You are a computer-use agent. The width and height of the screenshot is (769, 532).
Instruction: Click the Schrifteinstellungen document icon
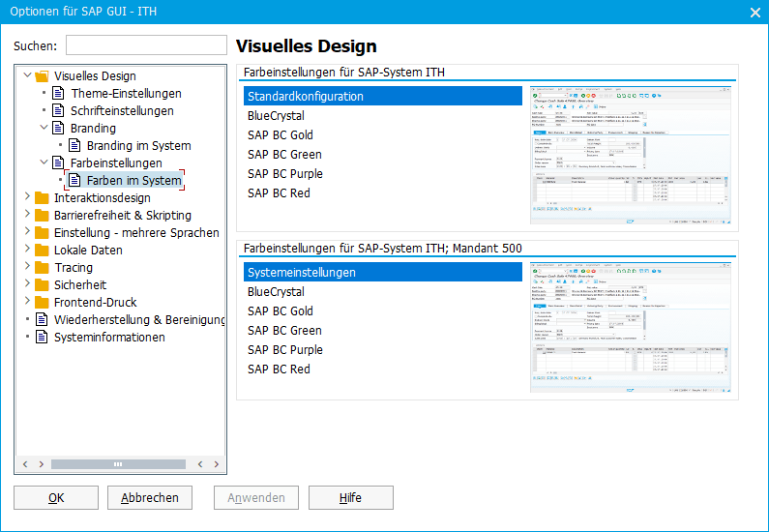pyautogui.click(x=58, y=111)
